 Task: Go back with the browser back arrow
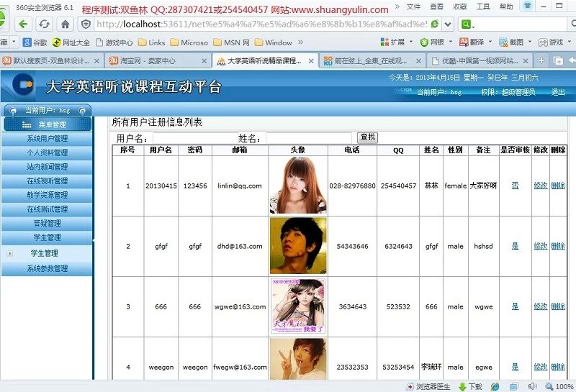point(23,24)
